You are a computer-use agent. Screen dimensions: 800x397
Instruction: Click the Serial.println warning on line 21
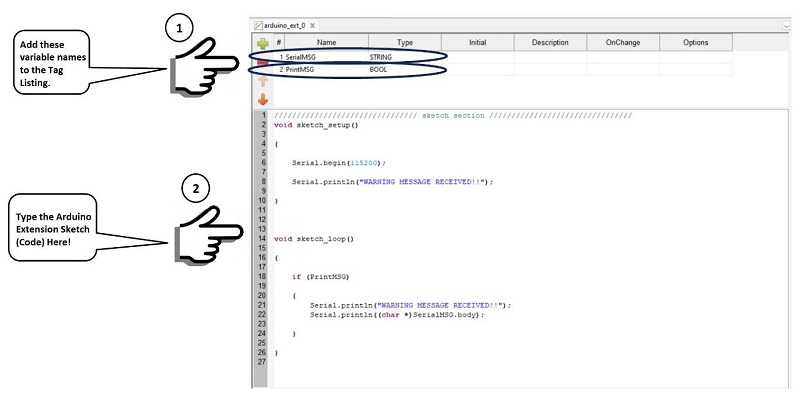[411, 305]
